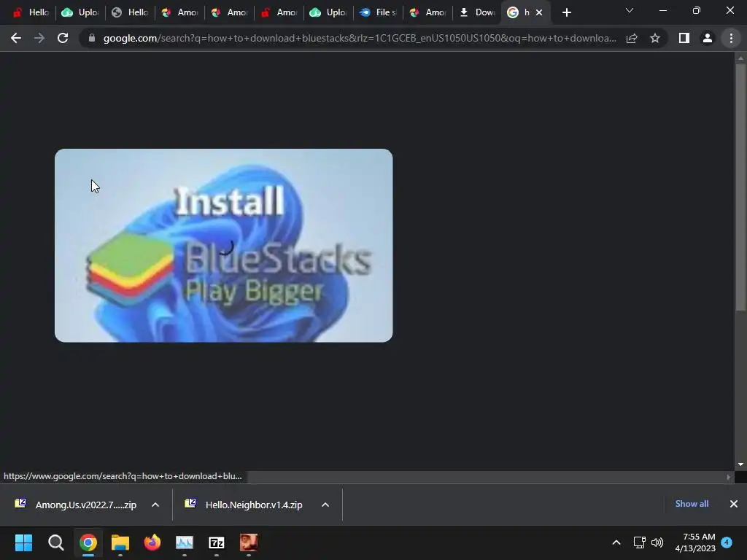Switch to the File sharing tab

coord(379,13)
